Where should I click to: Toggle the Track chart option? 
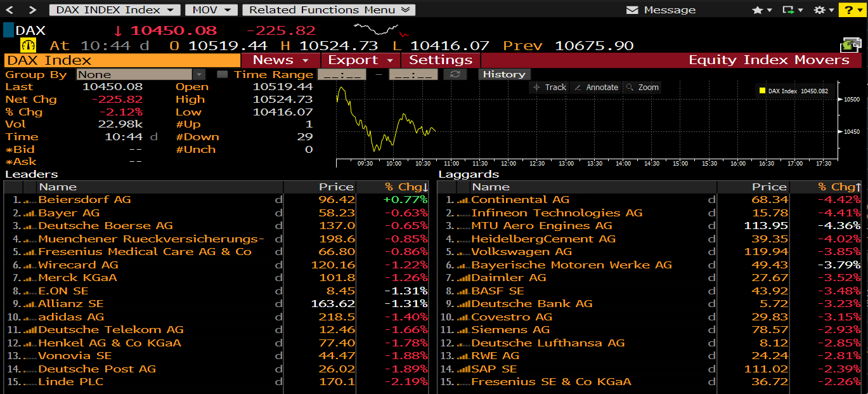coord(549,88)
